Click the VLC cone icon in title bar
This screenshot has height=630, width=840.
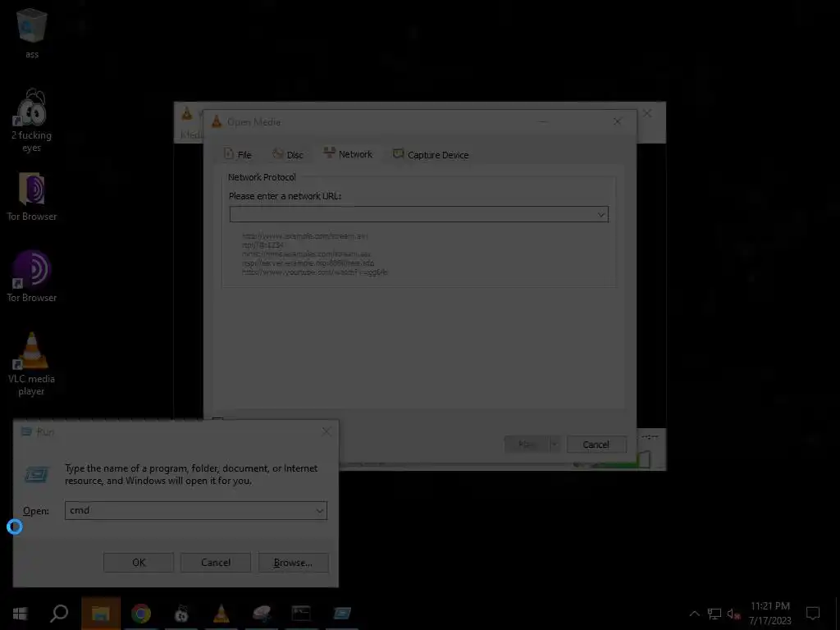186,113
